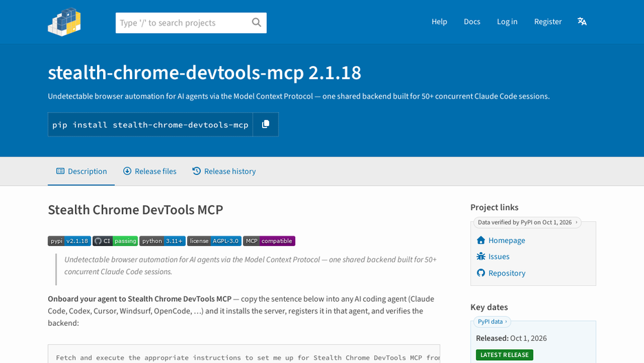644x363 pixels.
Task: Click the Project links heading
Action: coord(494,207)
